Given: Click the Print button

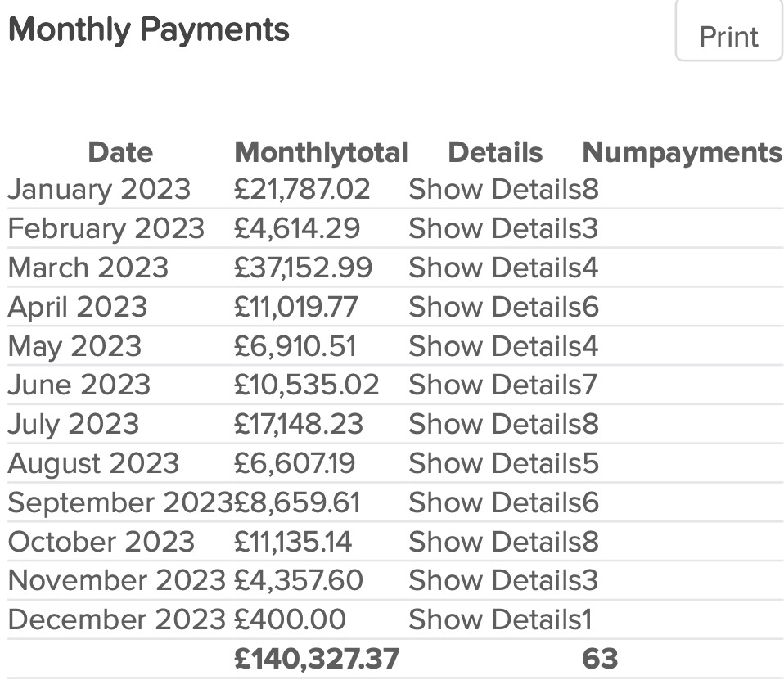Looking at the screenshot, I should pyautogui.click(x=728, y=37).
